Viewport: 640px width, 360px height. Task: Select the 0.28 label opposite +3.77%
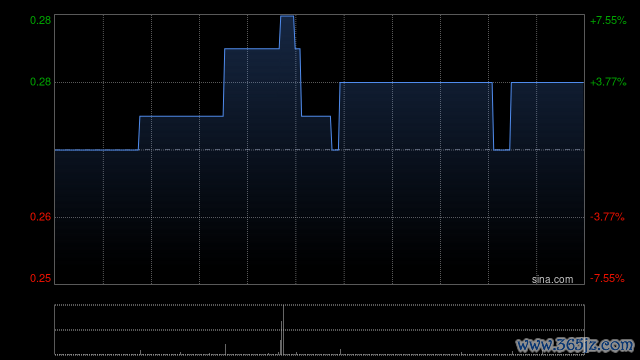coord(40,82)
